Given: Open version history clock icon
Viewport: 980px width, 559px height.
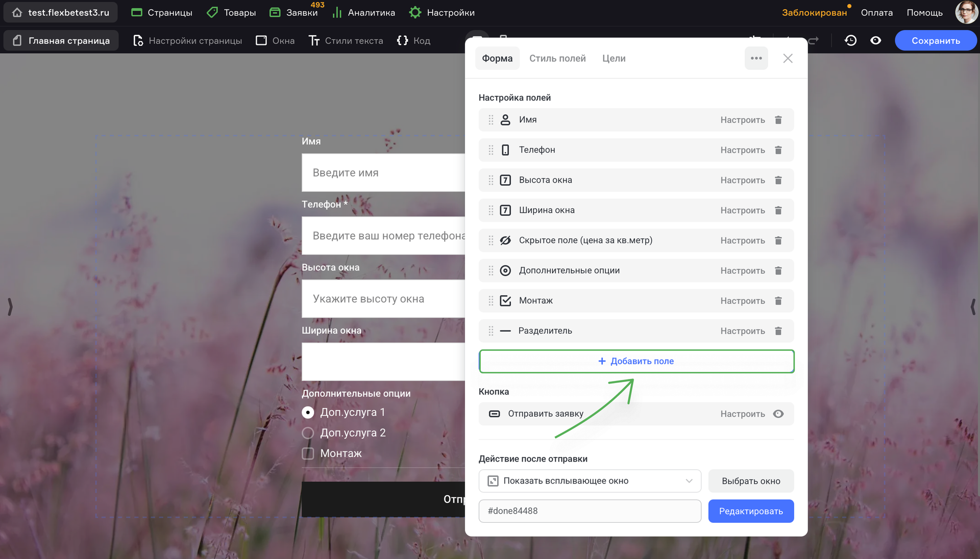Looking at the screenshot, I should click(850, 41).
